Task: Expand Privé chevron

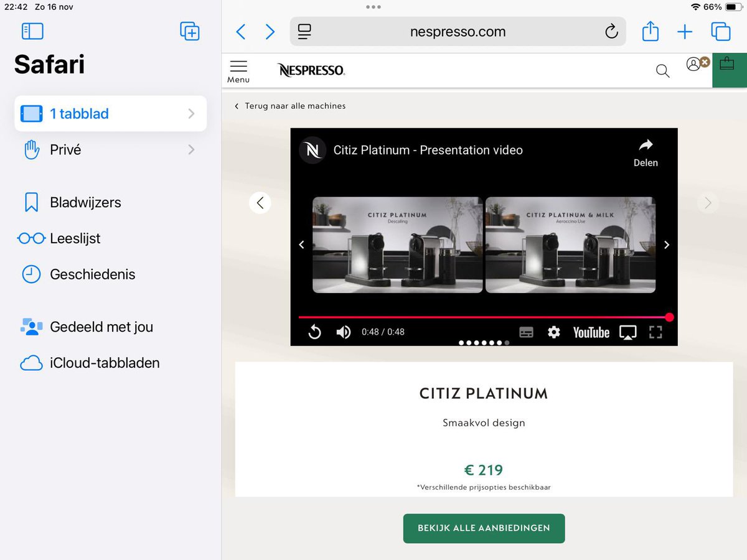Action: 191,150
